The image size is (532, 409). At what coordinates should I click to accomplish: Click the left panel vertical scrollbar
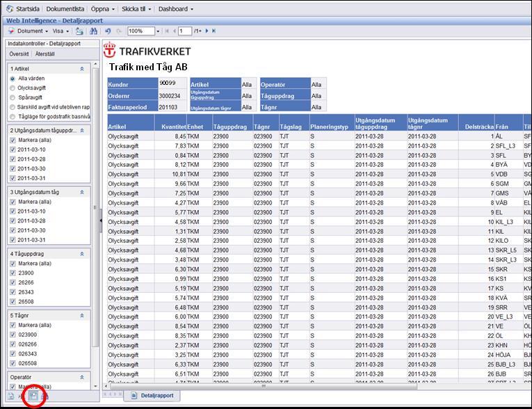(96, 208)
